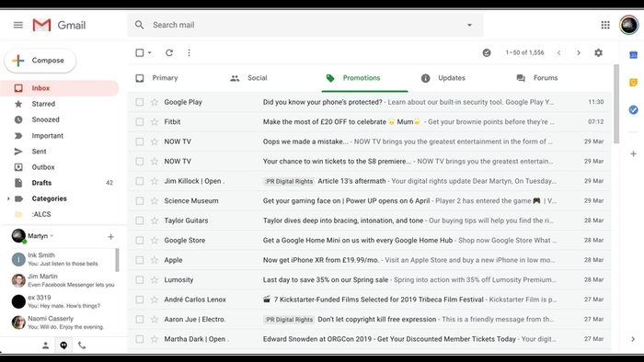Image resolution: width=644 pixels, height=362 pixels.
Task: Open Settings gear icon
Action: (x=598, y=52)
